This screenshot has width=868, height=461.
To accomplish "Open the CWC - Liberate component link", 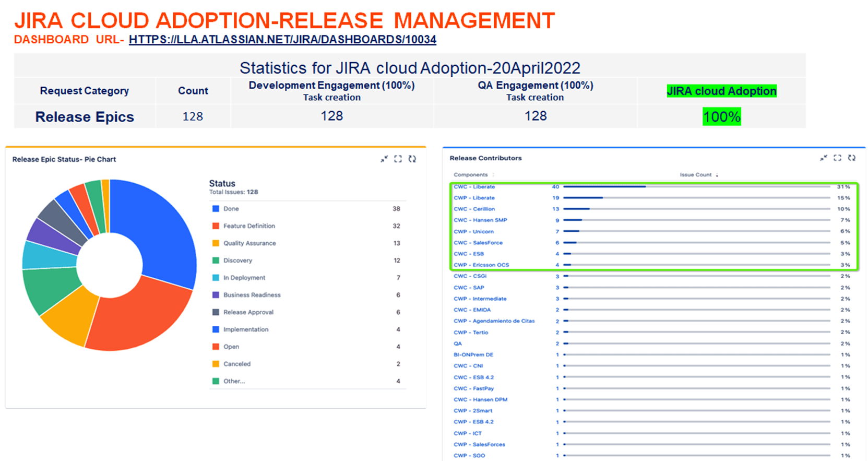I will (474, 187).
